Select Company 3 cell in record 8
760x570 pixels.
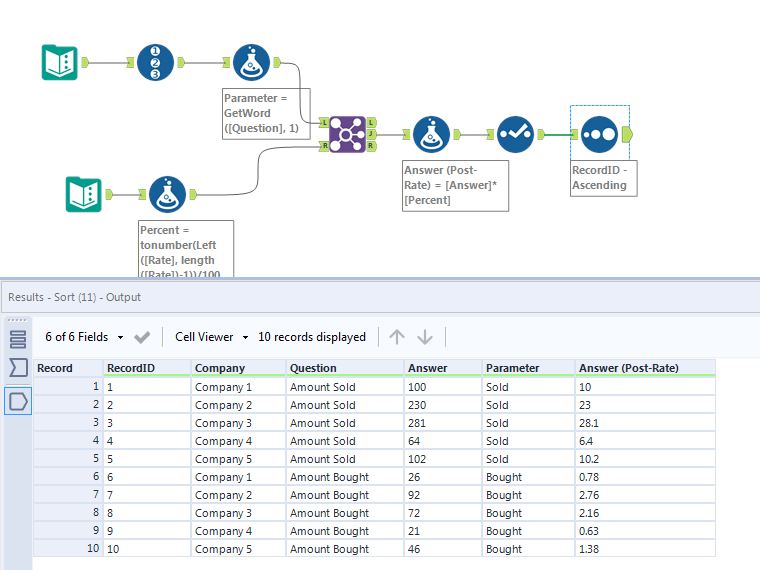(x=238, y=513)
